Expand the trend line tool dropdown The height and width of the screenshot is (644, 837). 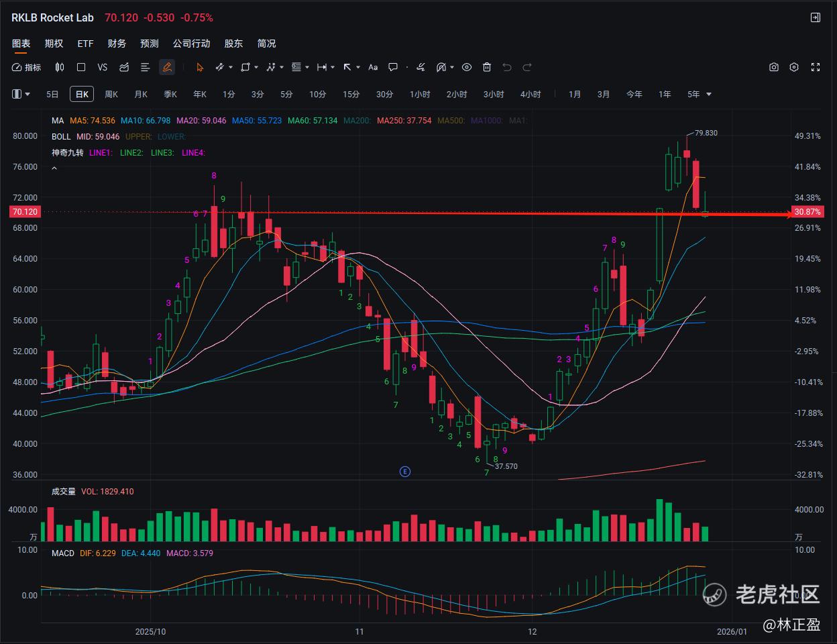[231, 67]
